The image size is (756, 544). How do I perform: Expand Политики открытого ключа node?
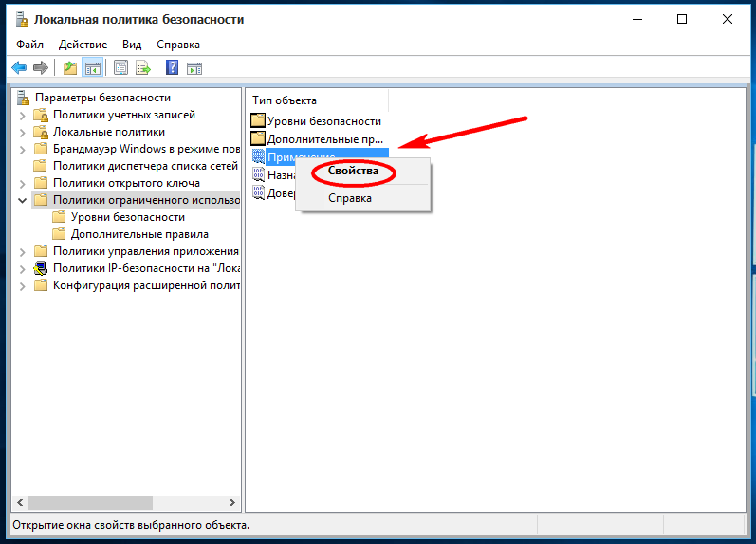(22, 184)
